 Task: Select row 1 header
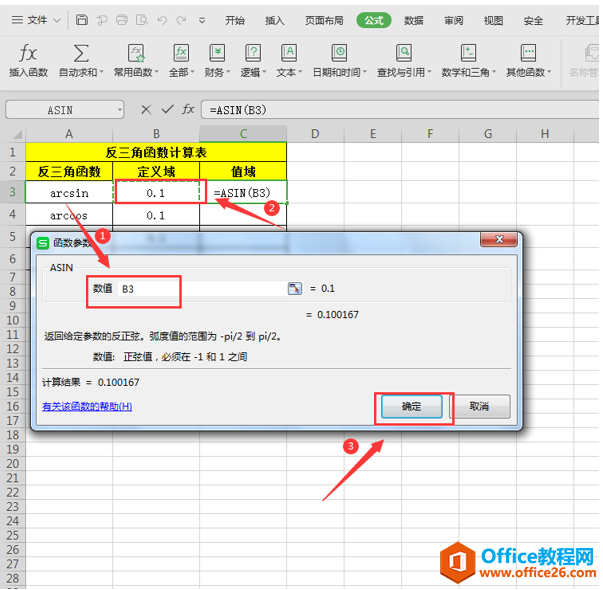coord(13,152)
